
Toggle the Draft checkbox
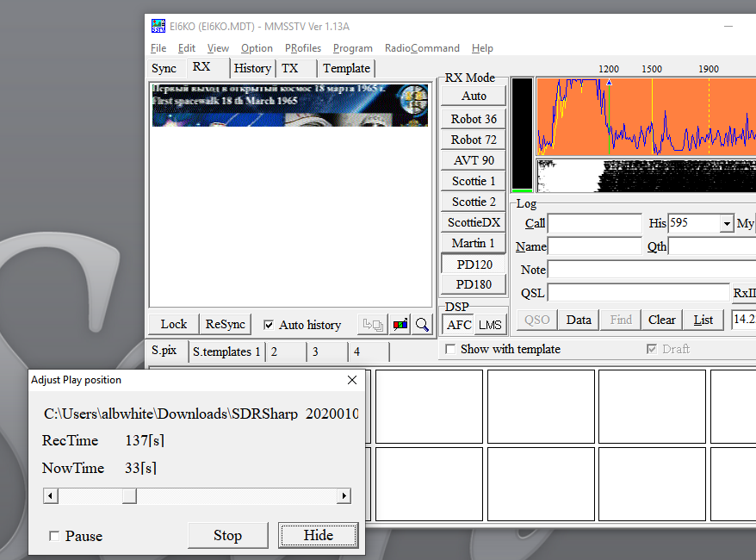(x=651, y=349)
